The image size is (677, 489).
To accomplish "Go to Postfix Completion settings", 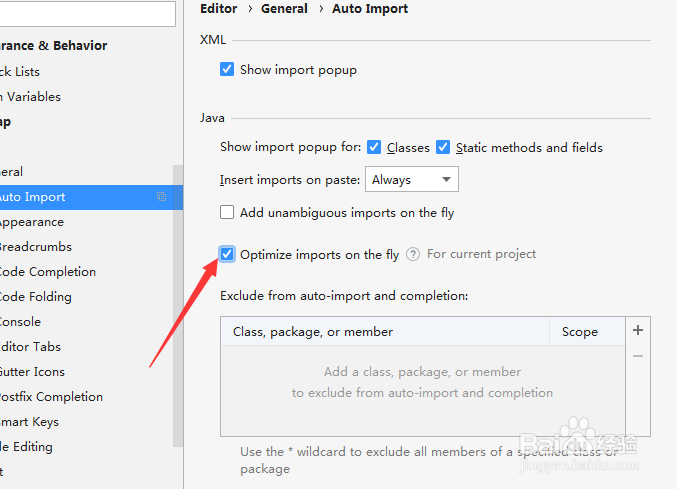I will coord(51,397).
